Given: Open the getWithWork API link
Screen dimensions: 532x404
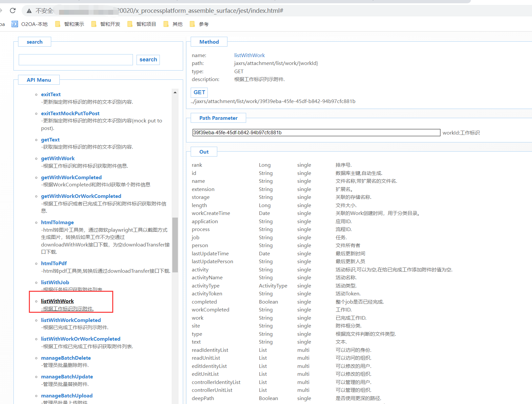Looking at the screenshot, I should tap(58, 158).
